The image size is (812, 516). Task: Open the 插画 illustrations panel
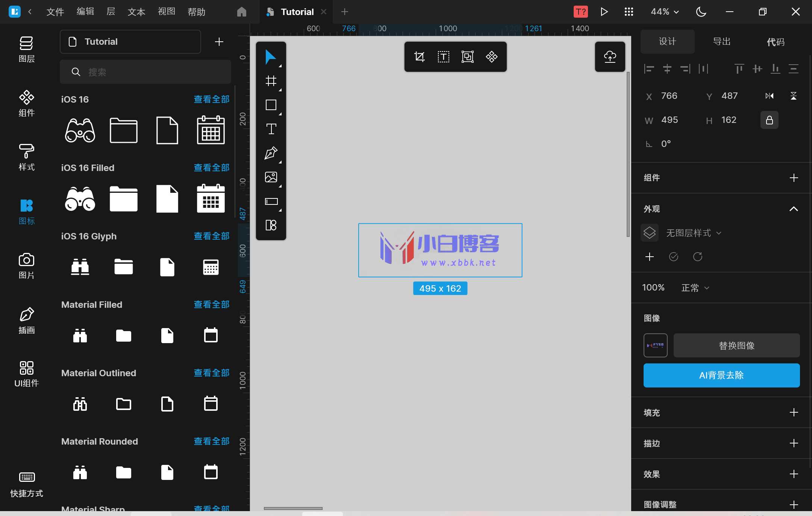point(26,320)
